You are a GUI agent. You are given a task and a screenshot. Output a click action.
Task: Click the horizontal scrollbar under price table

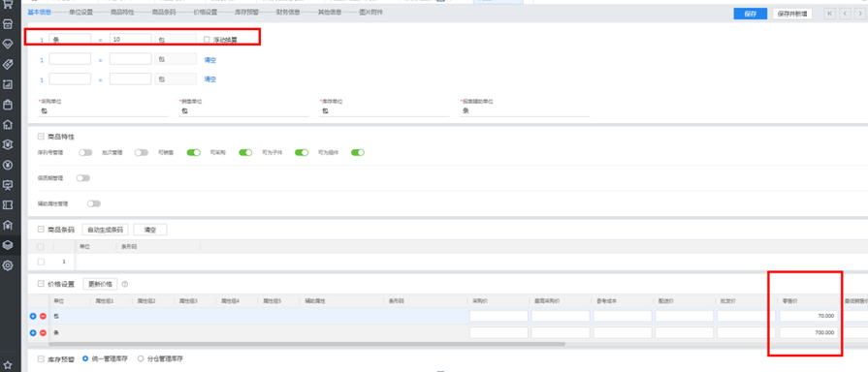pyautogui.click(x=306, y=344)
